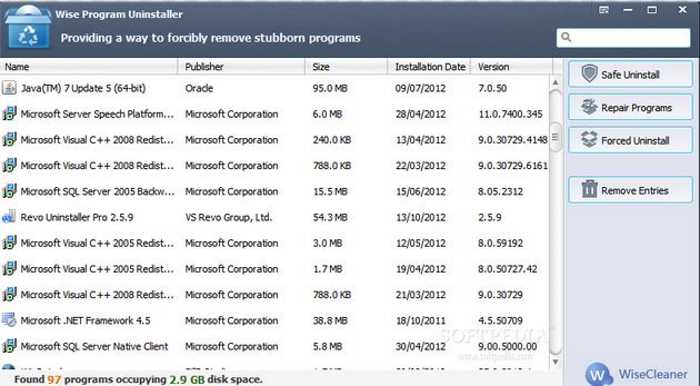
Task: Click the Safe Uninstall button
Action: pos(630,74)
